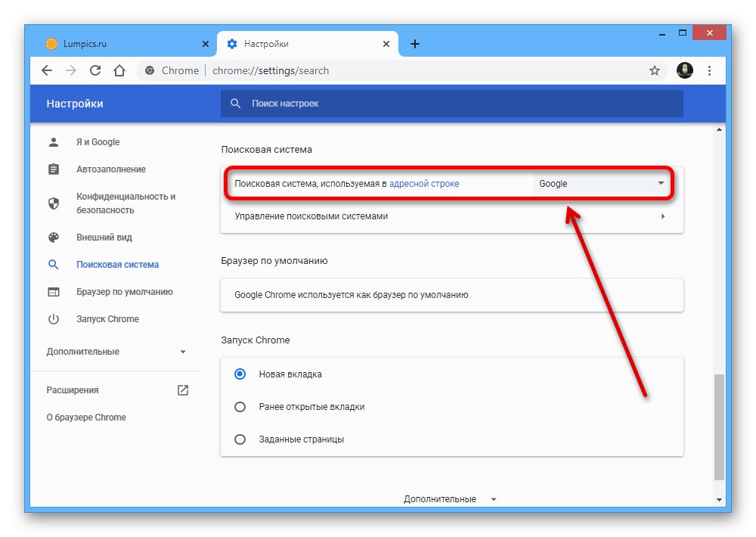Open Внешний вид section
Image resolution: width=756 pixels, height=537 pixels.
[104, 237]
